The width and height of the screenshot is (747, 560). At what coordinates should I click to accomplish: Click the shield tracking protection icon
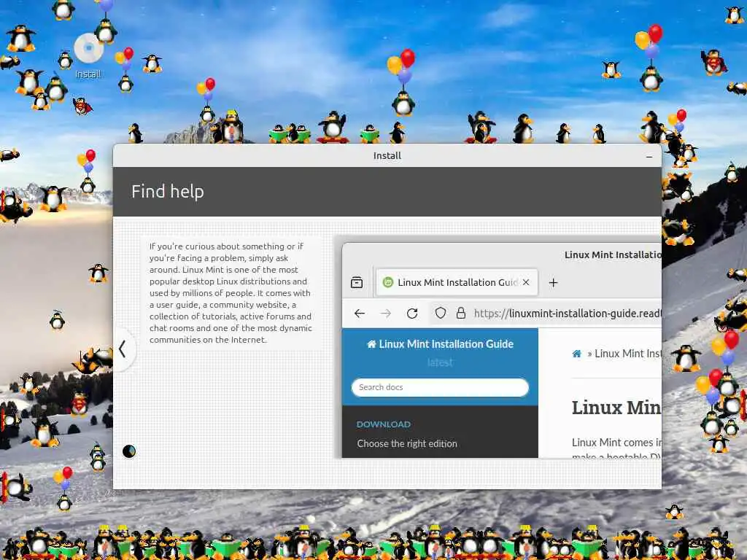click(x=441, y=313)
